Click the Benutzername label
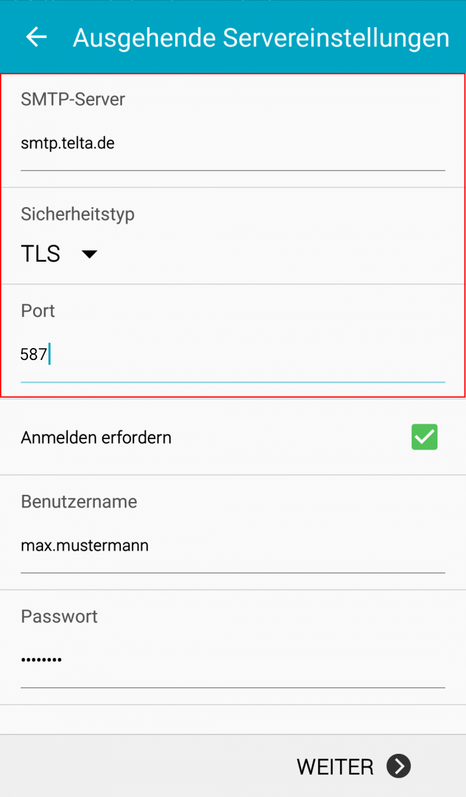Viewport: 466px width, 797px height. (79, 502)
